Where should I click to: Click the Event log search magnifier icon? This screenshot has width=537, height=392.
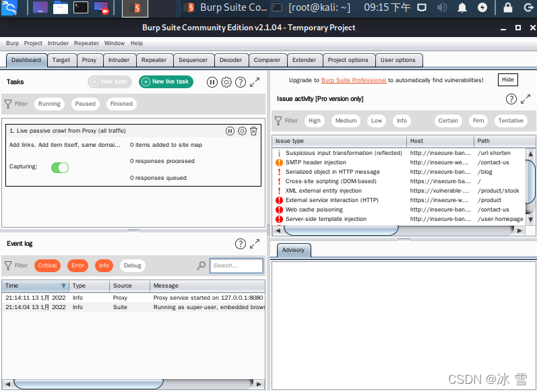[201, 265]
